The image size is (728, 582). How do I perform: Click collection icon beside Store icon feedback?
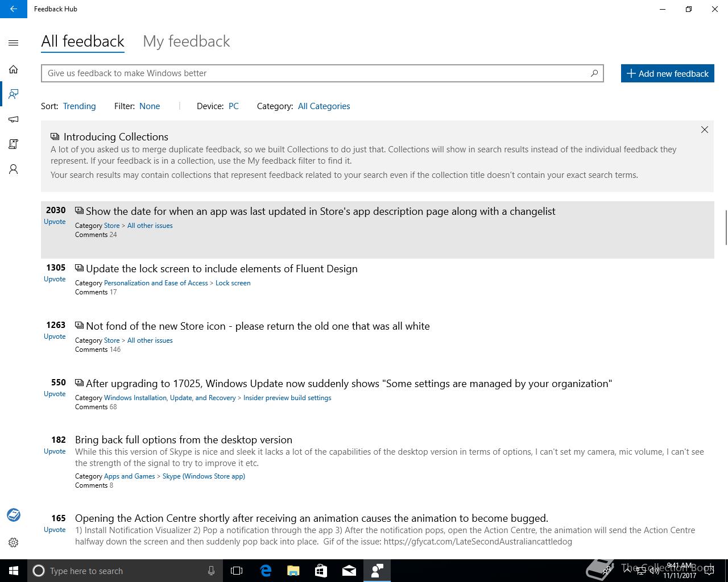(79, 326)
